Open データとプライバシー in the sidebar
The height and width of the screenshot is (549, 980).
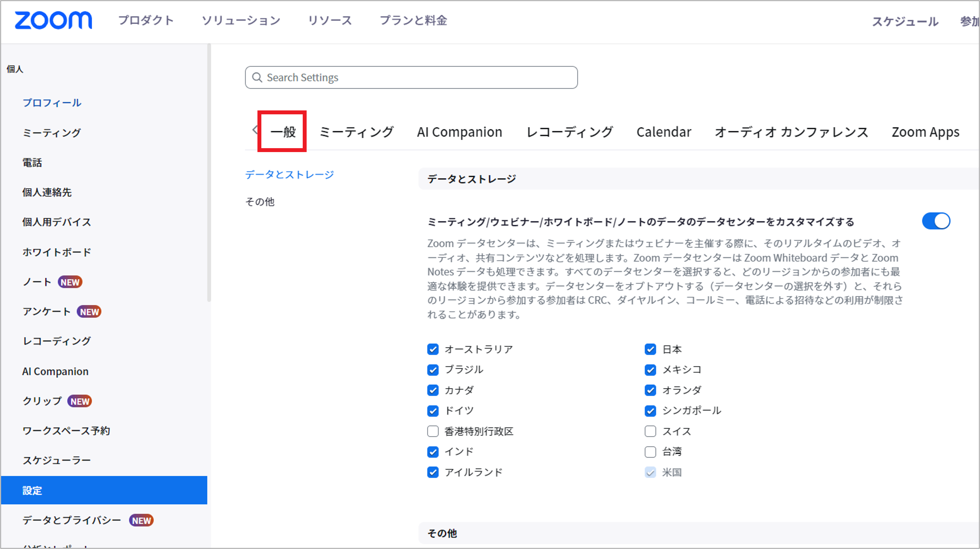72,520
